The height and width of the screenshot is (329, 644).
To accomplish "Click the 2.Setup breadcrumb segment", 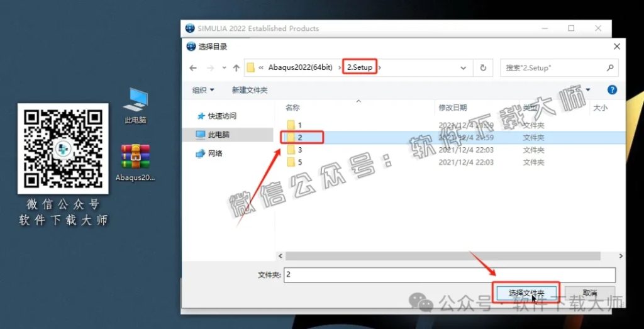I will (x=360, y=68).
